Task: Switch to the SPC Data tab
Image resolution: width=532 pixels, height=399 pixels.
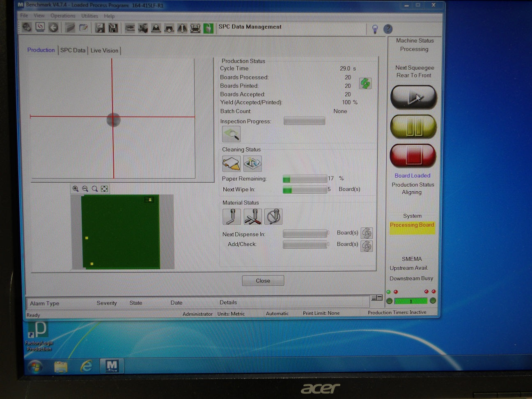Action: (73, 50)
